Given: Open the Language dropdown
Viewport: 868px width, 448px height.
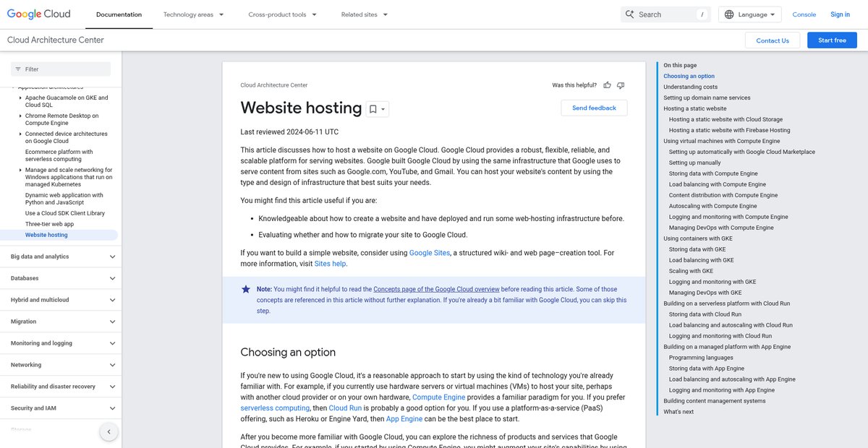Looking at the screenshot, I should pyautogui.click(x=750, y=14).
